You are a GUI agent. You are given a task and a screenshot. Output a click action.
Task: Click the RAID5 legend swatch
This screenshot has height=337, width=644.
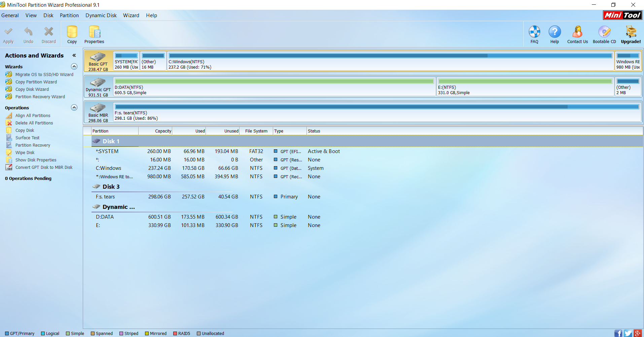(175, 334)
